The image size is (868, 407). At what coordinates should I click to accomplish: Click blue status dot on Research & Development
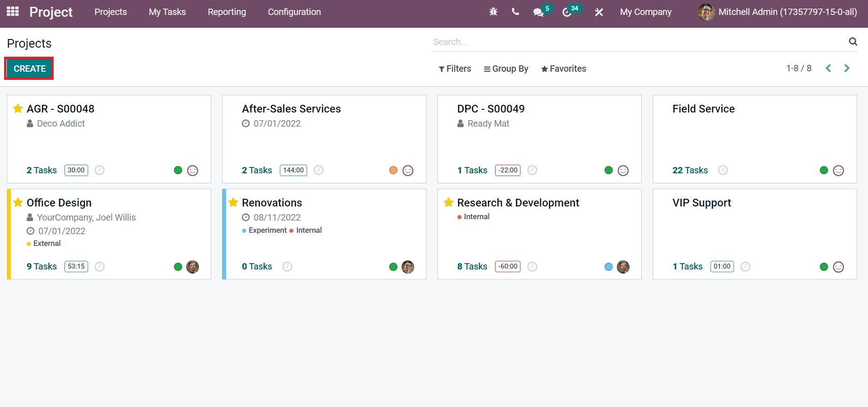[x=609, y=267]
